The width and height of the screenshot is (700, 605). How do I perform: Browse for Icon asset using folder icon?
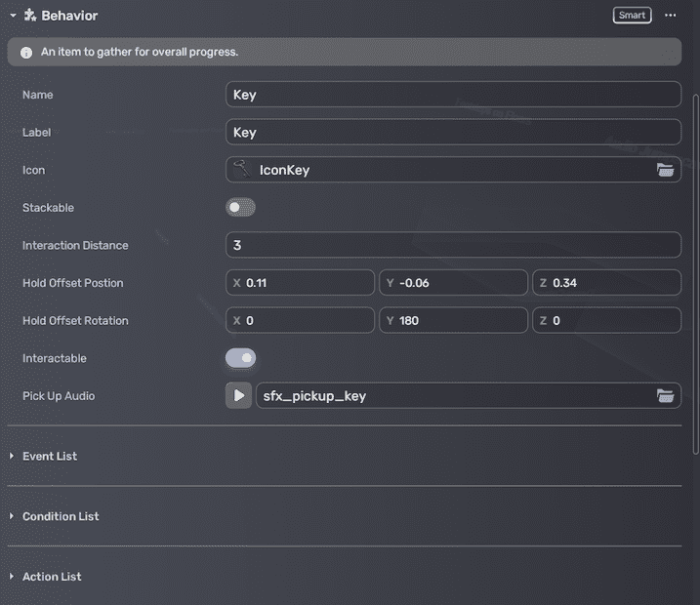point(665,170)
